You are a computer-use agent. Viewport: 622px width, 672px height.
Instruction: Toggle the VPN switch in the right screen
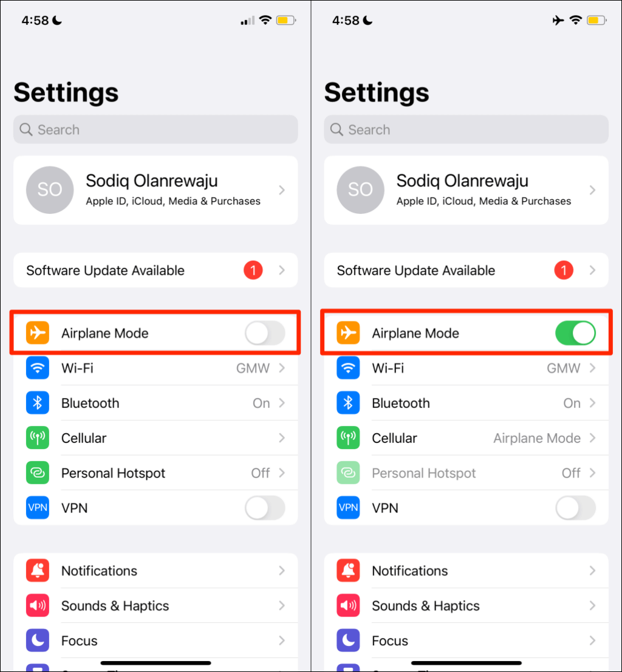click(x=575, y=507)
